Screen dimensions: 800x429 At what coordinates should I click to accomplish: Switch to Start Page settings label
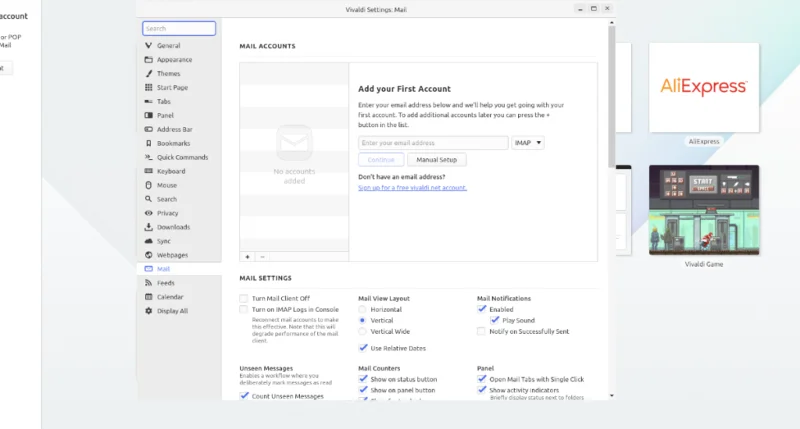pyautogui.click(x=172, y=87)
